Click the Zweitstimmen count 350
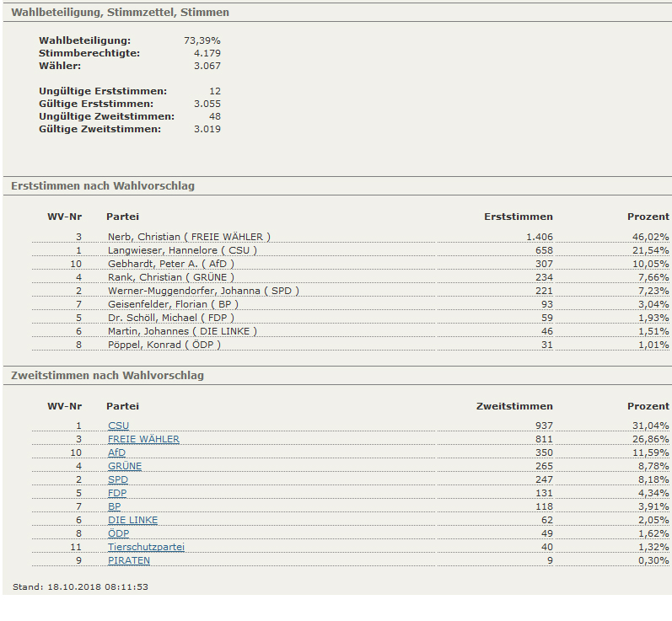The height and width of the screenshot is (621, 672). click(x=545, y=452)
